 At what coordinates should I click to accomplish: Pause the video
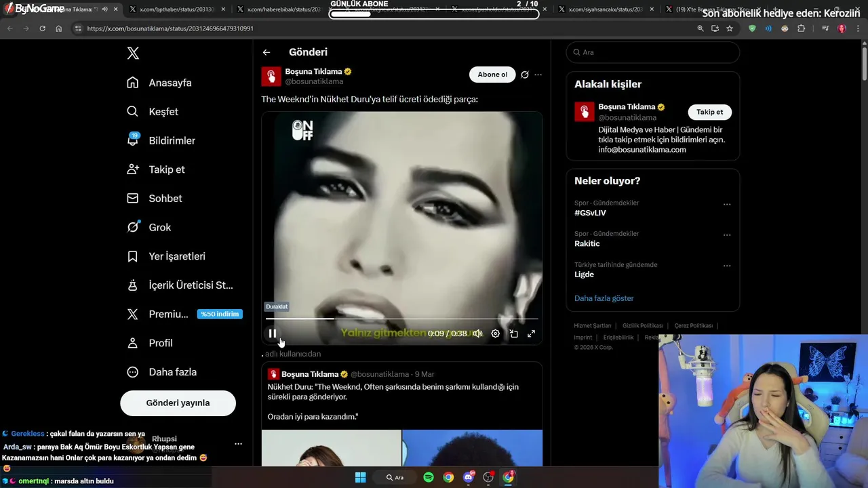(272, 333)
